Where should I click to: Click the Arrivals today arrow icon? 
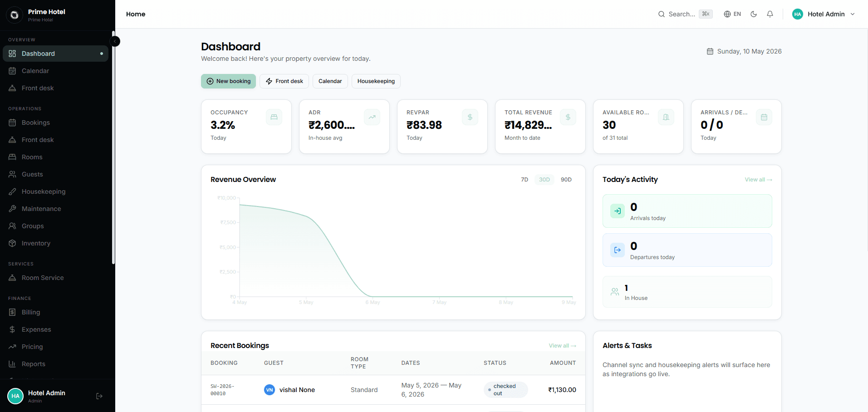(x=618, y=211)
